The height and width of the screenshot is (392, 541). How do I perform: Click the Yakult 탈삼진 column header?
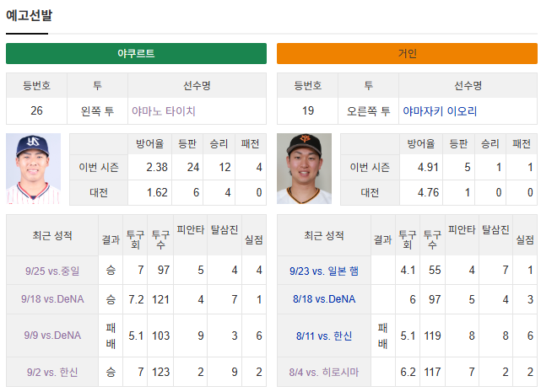tap(225, 229)
